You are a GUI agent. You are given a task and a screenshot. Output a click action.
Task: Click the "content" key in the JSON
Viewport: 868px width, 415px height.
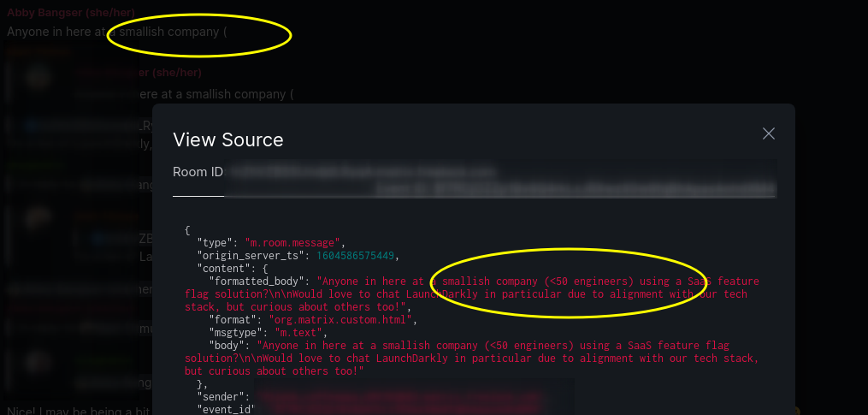click(x=224, y=268)
